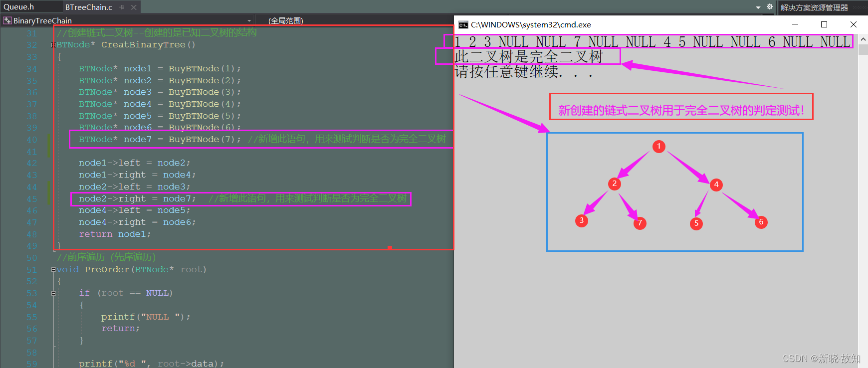Viewport: 868px width, 368px height.
Task: Click the node4 declaration on line 37
Action: pos(138,104)
